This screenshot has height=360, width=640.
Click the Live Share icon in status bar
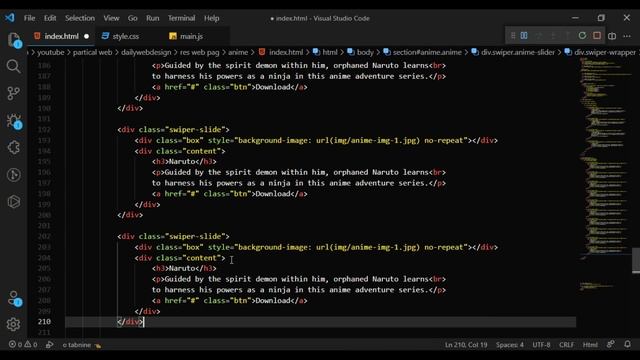[49, 344]
